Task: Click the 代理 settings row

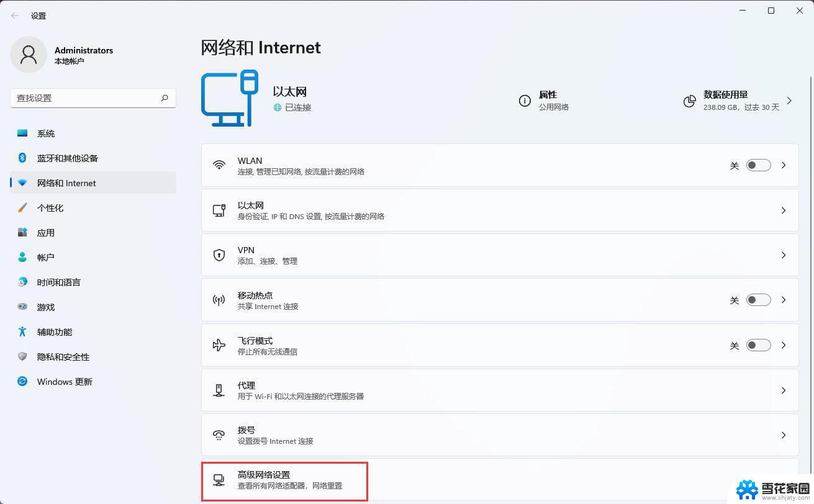Action: coord(500,390)
